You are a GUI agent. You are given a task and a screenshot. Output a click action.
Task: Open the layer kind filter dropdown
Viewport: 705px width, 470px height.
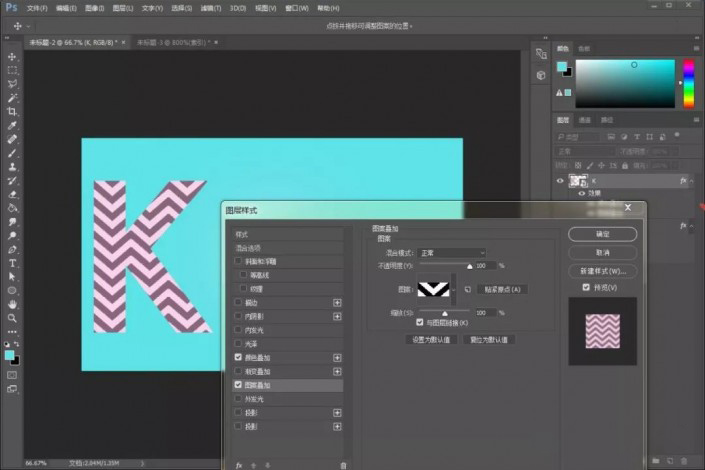pos(578,137)
